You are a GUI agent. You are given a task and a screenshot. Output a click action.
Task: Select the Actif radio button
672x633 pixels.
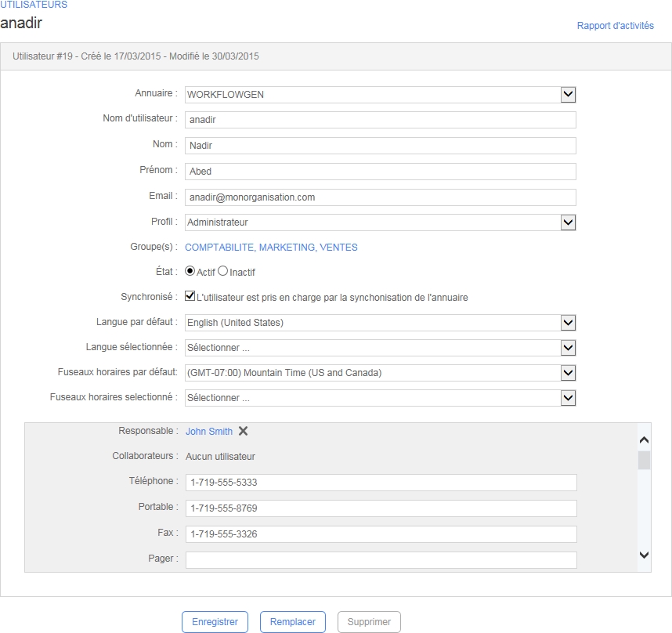pyautogui.click(x=190, y=272)
